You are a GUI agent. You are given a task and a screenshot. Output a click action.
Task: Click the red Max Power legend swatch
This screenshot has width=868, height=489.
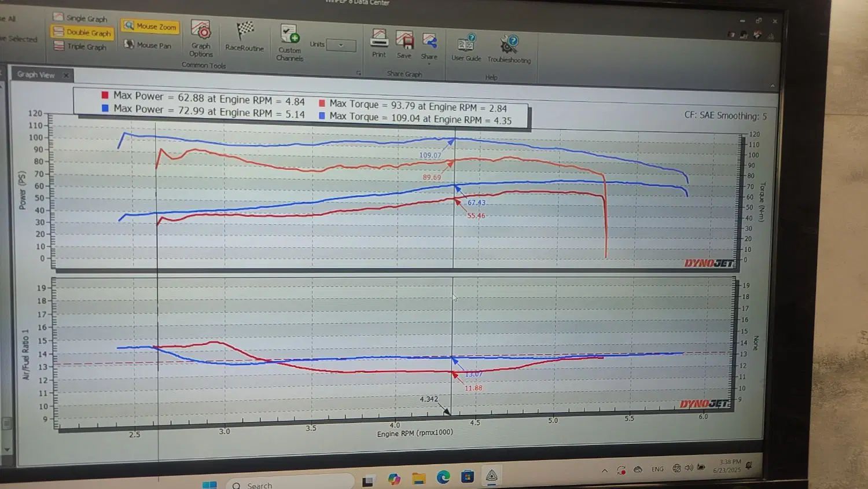(x=105, y=95)
